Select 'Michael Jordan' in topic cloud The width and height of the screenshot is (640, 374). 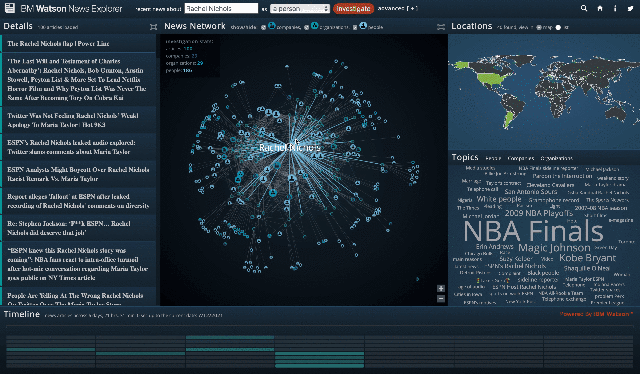(x=481, y=216)
